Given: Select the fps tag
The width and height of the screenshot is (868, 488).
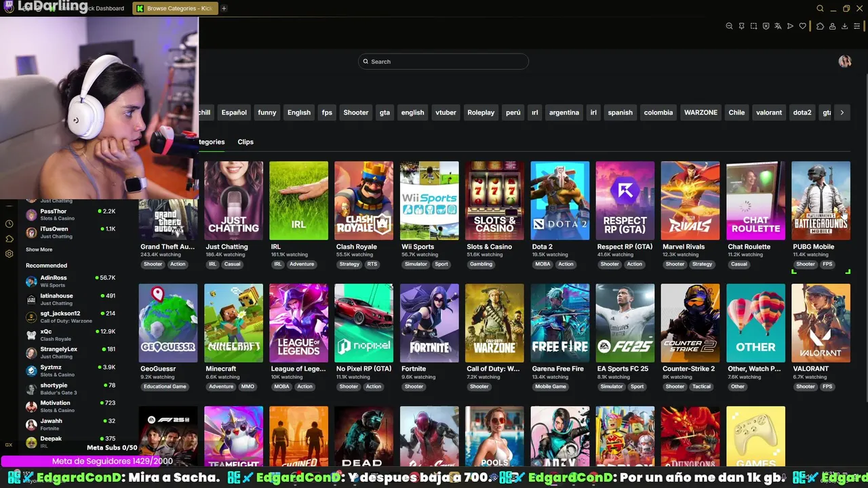Looking at the screenshot, I should tap(327, 113).
